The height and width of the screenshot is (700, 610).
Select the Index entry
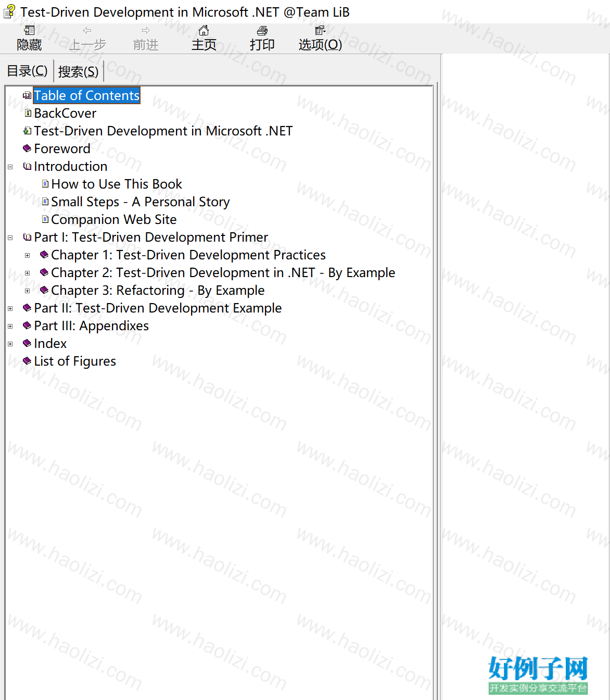pyautogui.click(x=50, y=343)
